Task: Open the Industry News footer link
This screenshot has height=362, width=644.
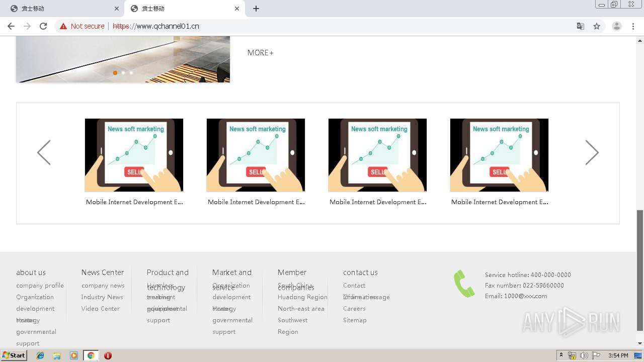Action: pyautogui.click(x=102, y=297)
